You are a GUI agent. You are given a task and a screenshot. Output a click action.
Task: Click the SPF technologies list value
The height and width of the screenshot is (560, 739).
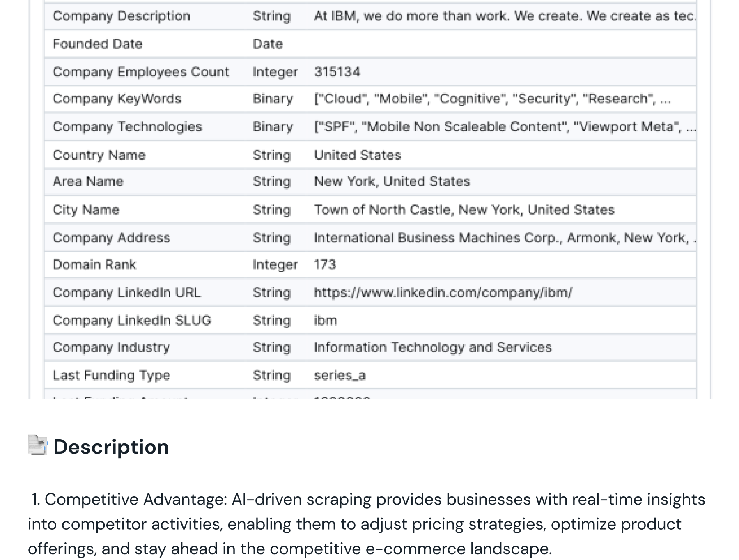point(505,127)
